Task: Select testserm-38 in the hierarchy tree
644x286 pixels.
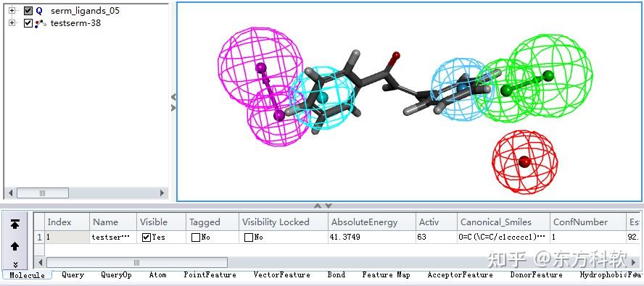Action: click(x=75, y=23)
